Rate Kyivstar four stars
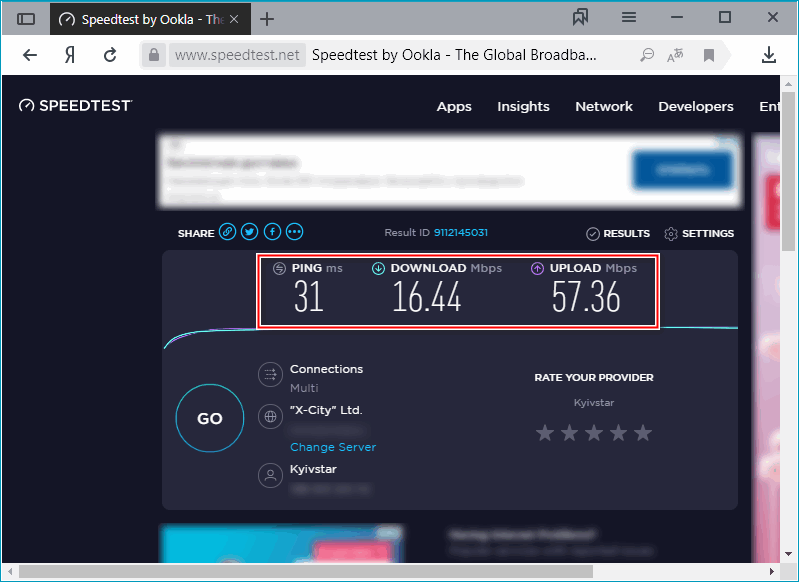This screenshot has height=582, width=799. [618, 433]
